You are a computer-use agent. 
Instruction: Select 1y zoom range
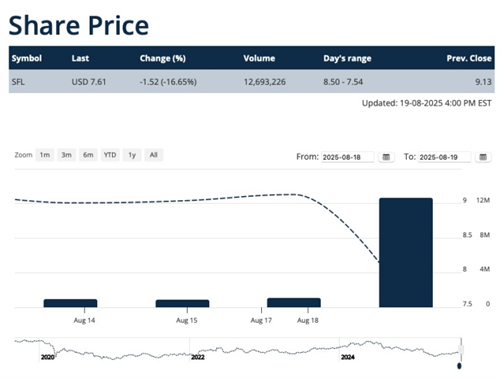pyautogui.click(x=132, y=155)
